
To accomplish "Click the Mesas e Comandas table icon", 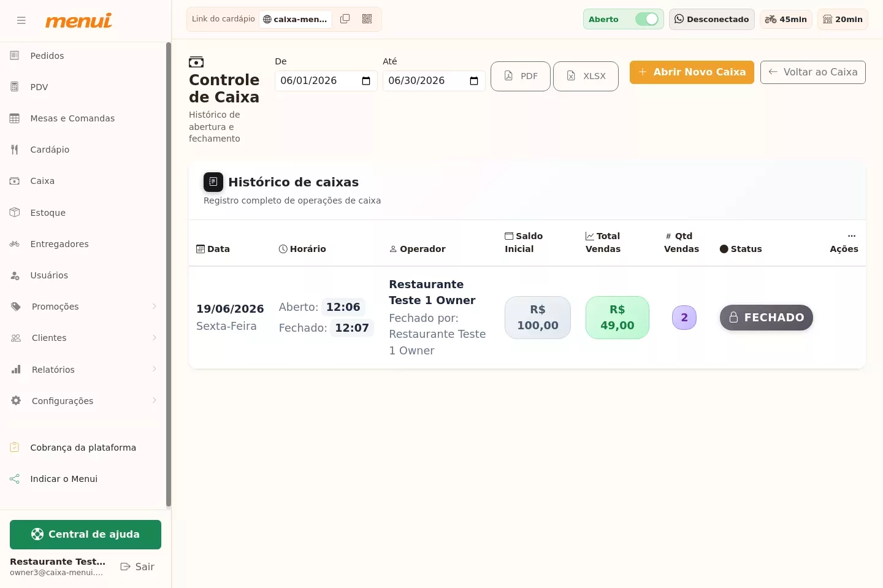I will [15, 118].
